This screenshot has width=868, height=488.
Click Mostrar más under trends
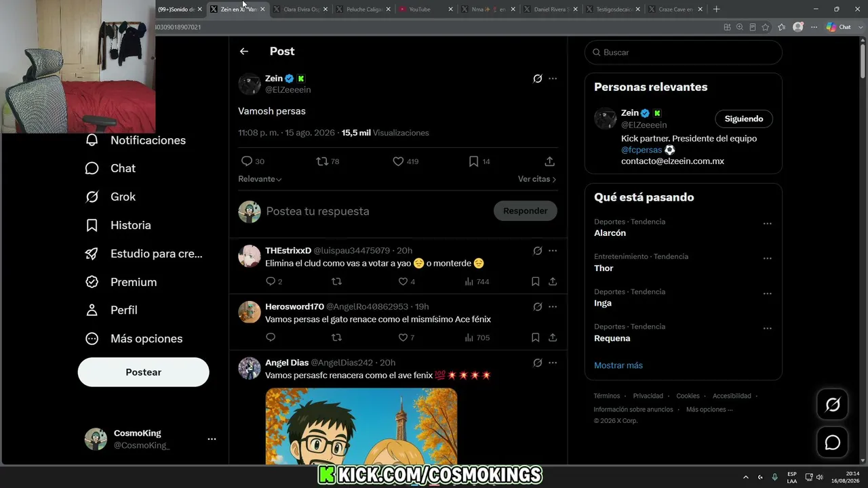tap(618, 365)
